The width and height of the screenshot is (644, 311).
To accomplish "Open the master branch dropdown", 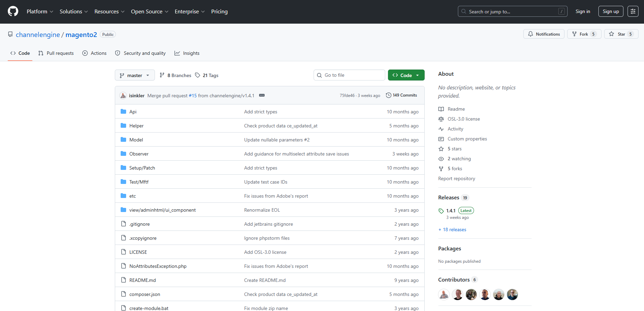I will pos(135,75).
